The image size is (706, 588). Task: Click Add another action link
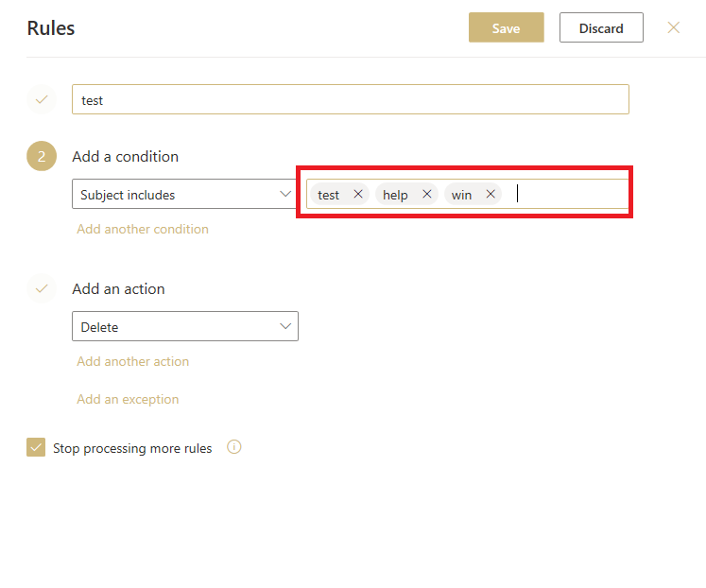(x=133, y=361)
